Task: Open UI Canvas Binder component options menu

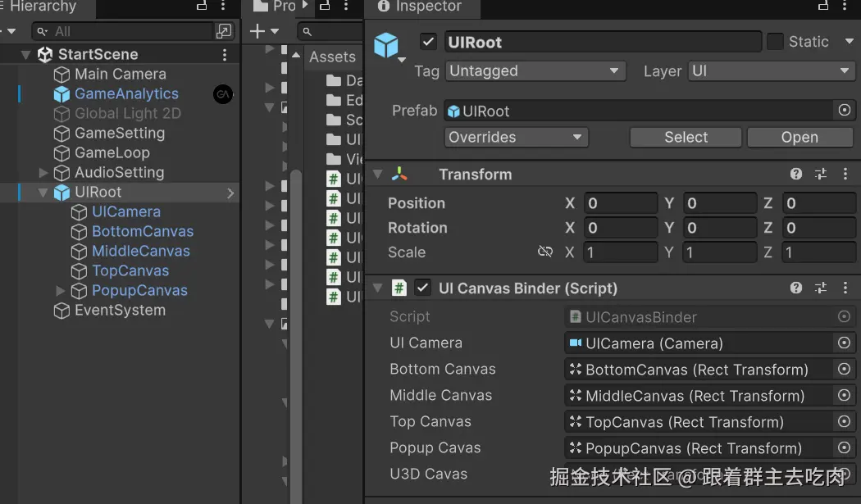Action: [845, 288]
